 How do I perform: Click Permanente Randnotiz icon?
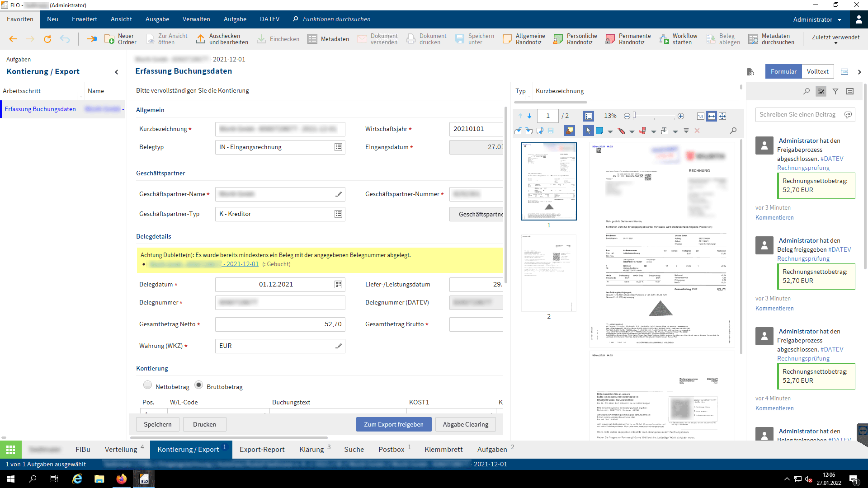610,39
